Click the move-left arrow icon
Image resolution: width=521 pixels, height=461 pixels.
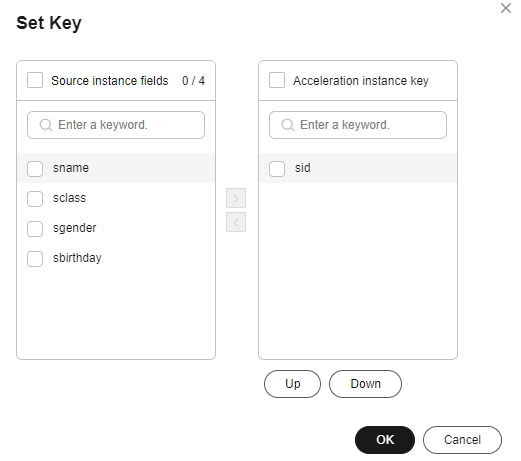(x=236, y=222)
